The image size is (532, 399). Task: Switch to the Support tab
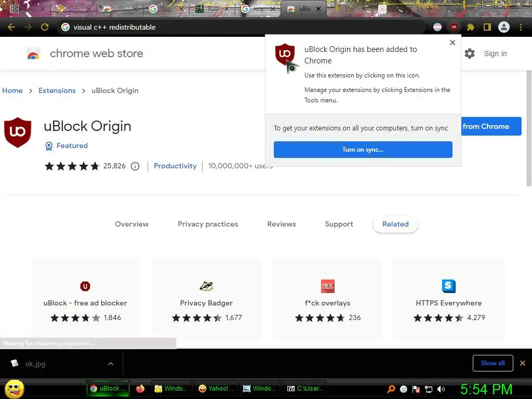(339, 224)
